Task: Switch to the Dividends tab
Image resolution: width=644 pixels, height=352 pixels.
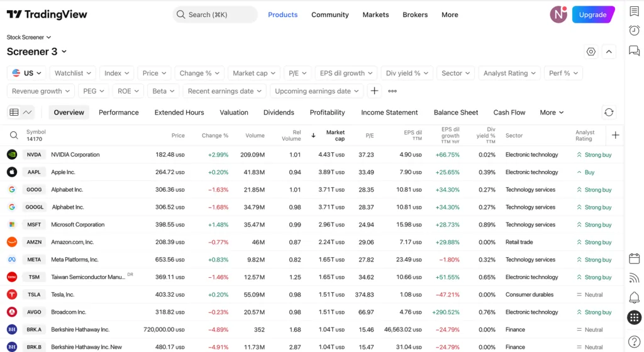Action: (279, 113)
